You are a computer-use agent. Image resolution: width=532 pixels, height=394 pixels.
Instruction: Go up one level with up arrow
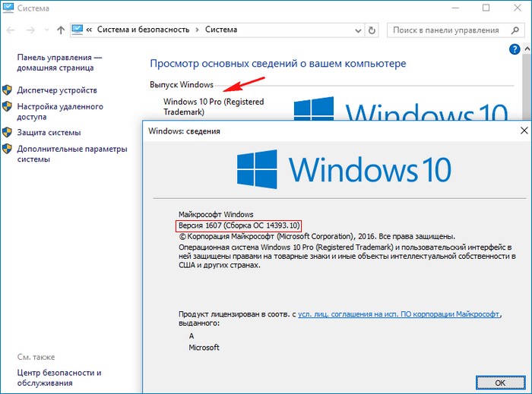61,30
